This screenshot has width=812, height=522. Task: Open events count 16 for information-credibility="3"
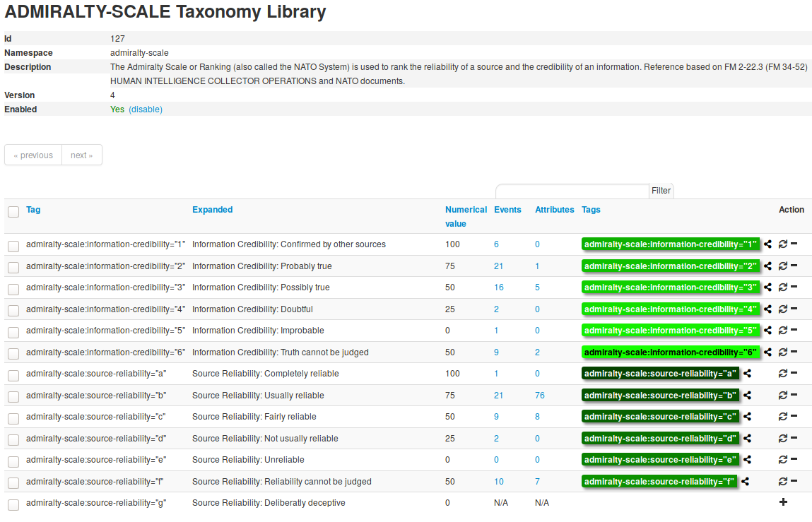click(499, 287)
